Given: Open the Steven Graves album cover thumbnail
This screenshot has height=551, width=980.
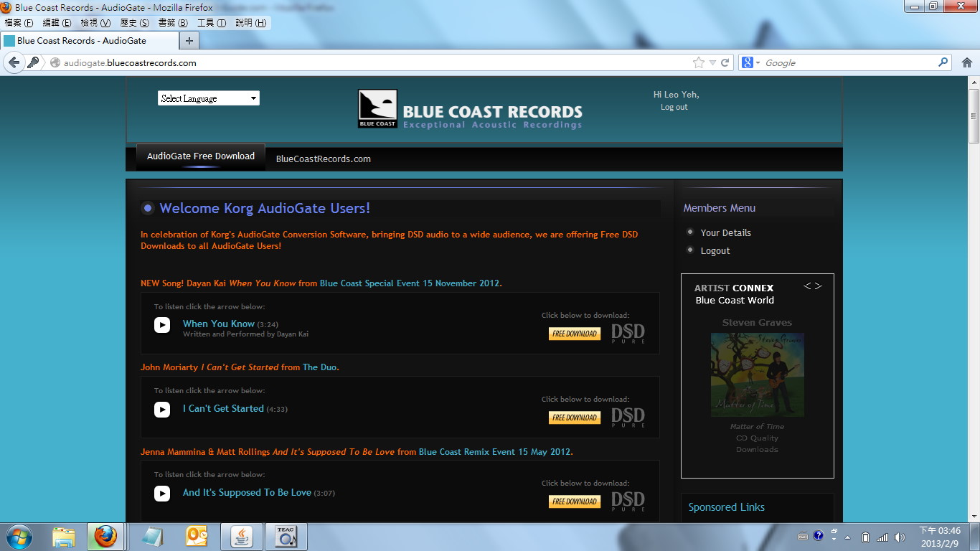Looking at the screenshot, I should point(757,375).
